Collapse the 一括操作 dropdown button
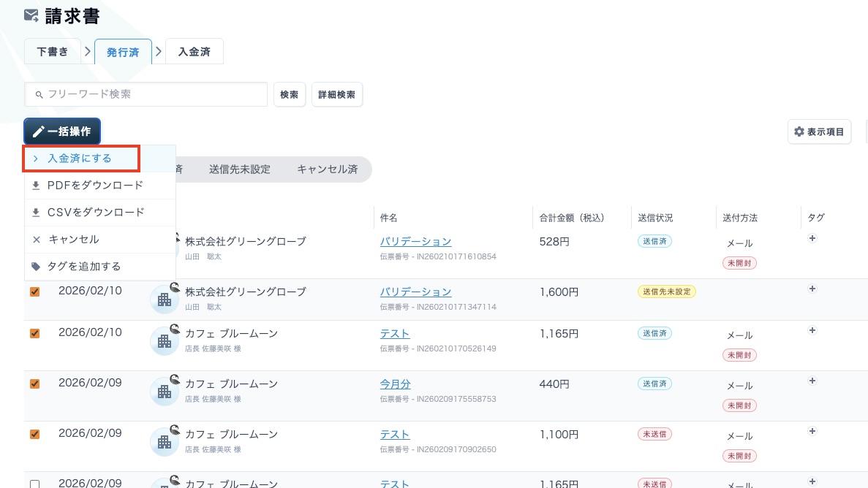 pos(62,131)
